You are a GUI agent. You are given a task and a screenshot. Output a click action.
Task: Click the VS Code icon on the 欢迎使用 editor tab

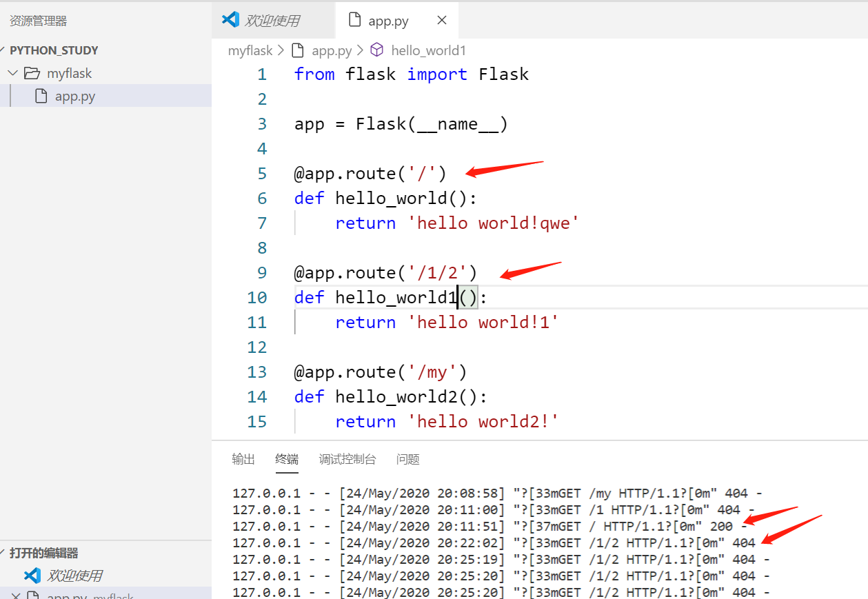(x=230, y=20)
